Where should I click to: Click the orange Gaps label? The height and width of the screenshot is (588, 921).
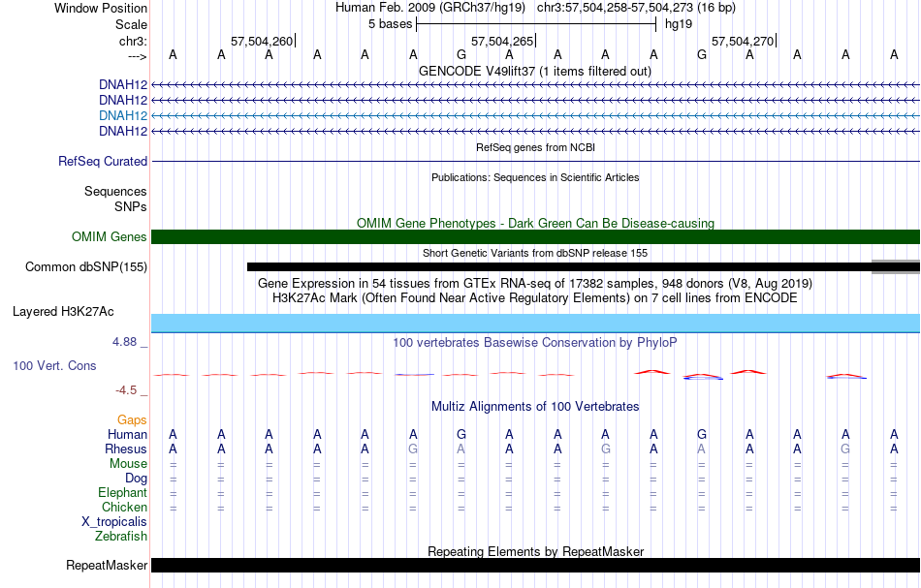coord(132,420)
